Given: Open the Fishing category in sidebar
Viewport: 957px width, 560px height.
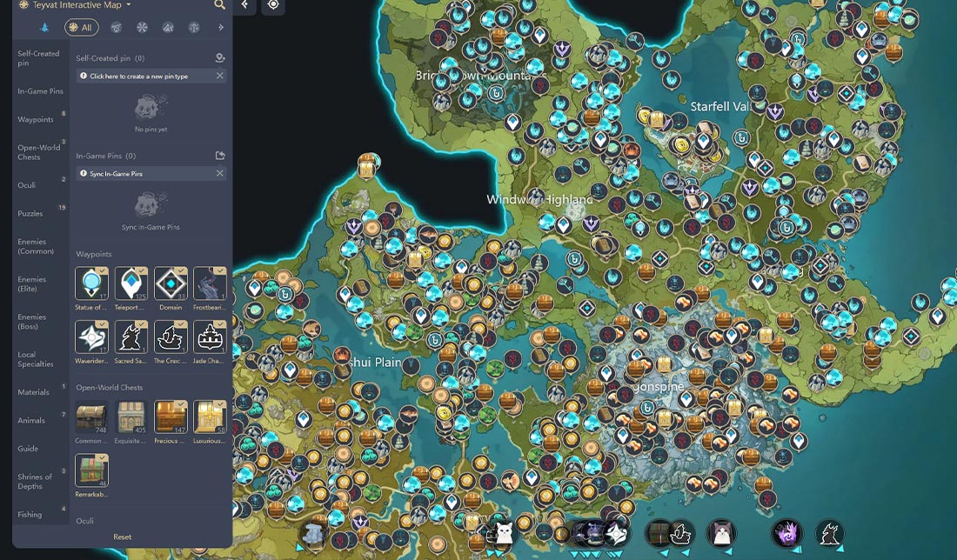Looking at the screenshot, I should [29, 515].
